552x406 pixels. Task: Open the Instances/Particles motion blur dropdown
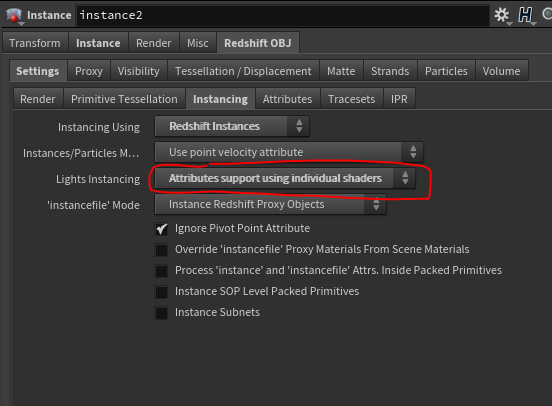point(289,152)
